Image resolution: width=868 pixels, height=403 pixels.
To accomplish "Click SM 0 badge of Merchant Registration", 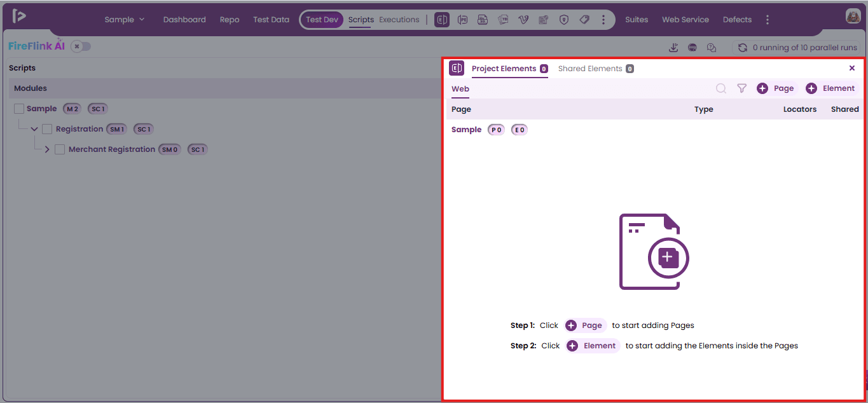I will (170, 149).
